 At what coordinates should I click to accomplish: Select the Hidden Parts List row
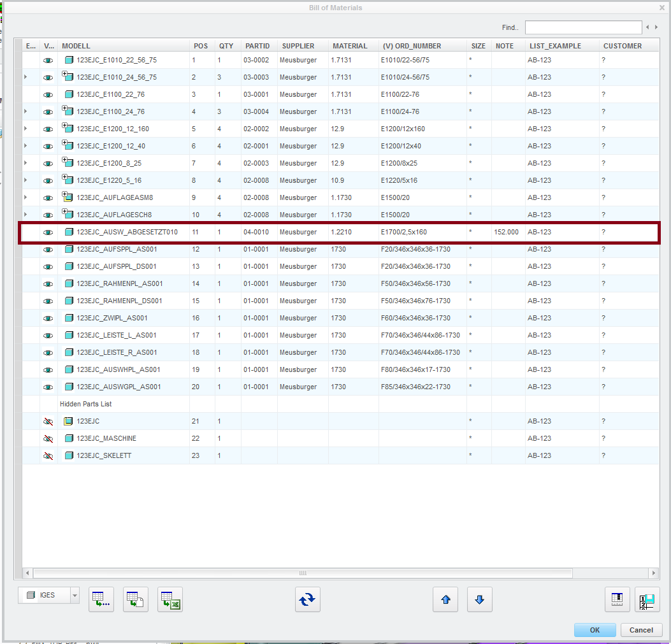point(341,404)
